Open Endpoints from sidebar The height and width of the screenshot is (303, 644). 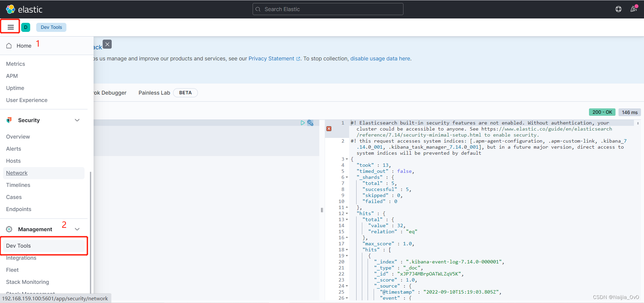click(18, 209)
